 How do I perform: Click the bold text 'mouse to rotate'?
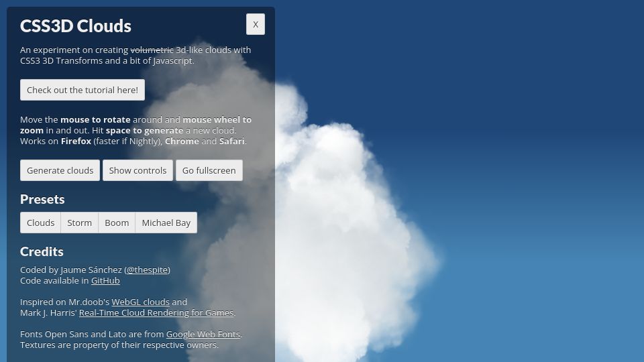[x=95, y=120]
